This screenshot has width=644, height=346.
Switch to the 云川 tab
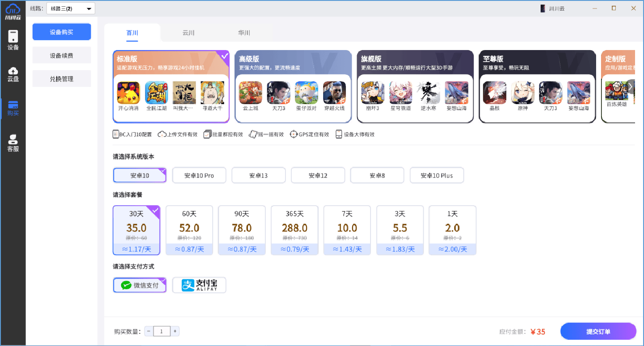pos(188,33)
